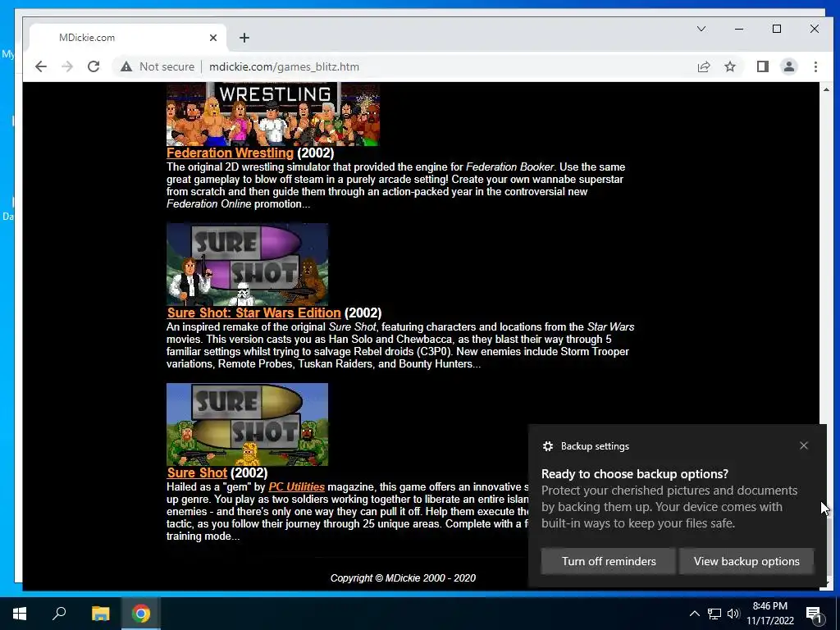840x630 pixels.
Task: View the Not secure site warning
Action: tap(157, 66)
